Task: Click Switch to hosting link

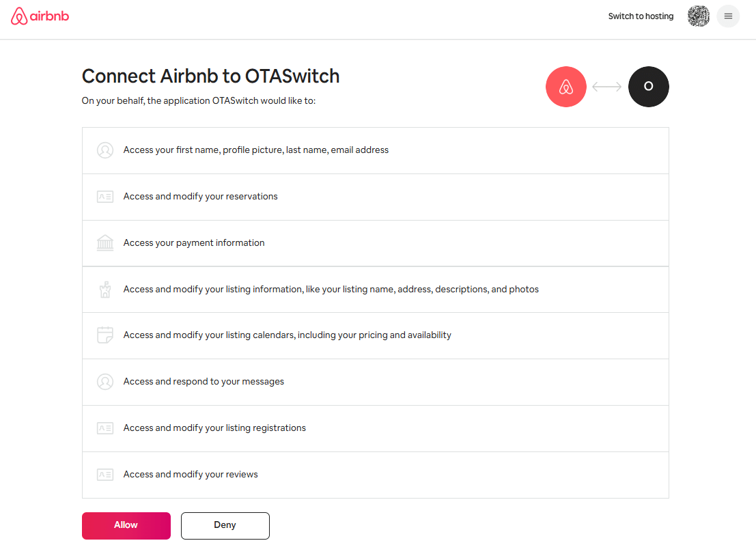Action: coord(641,16)
